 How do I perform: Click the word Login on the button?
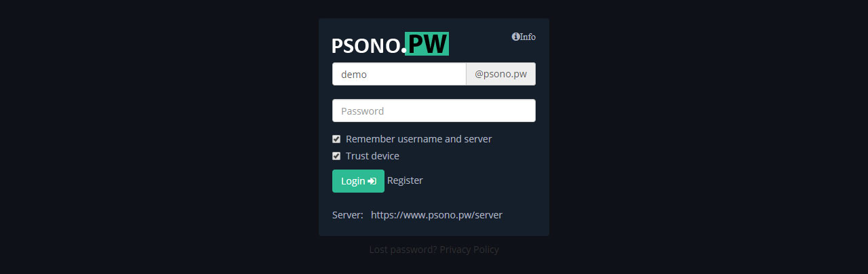click(x=353, y=181)
